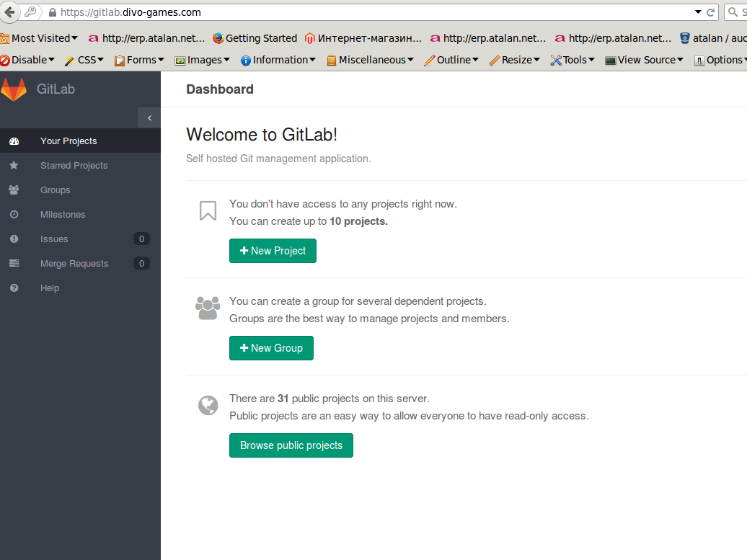Open the Images developer toolbar menu
The image size is (747, 560).
click(x=203, y=60)
